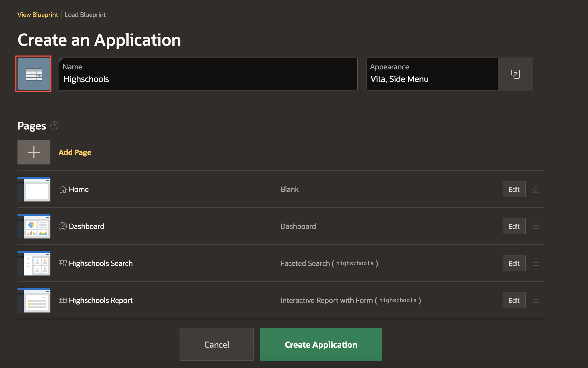Click the Home page name text

tap(79, 189)
